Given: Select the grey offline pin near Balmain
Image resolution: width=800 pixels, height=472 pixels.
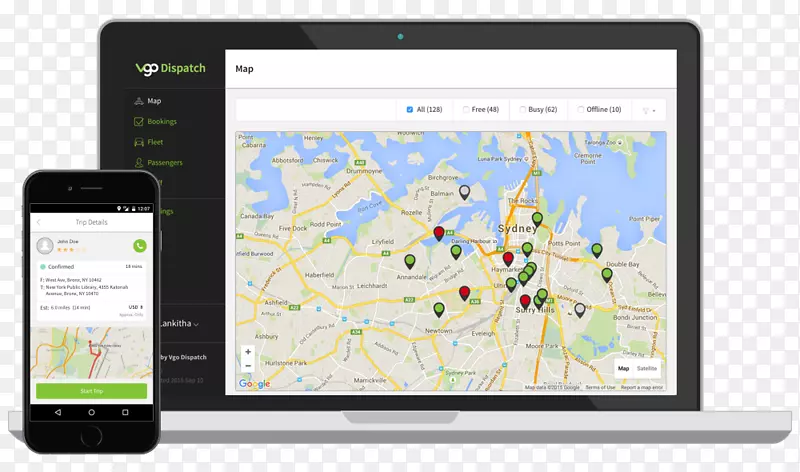Looking at the screenshot, I should 464,191.
